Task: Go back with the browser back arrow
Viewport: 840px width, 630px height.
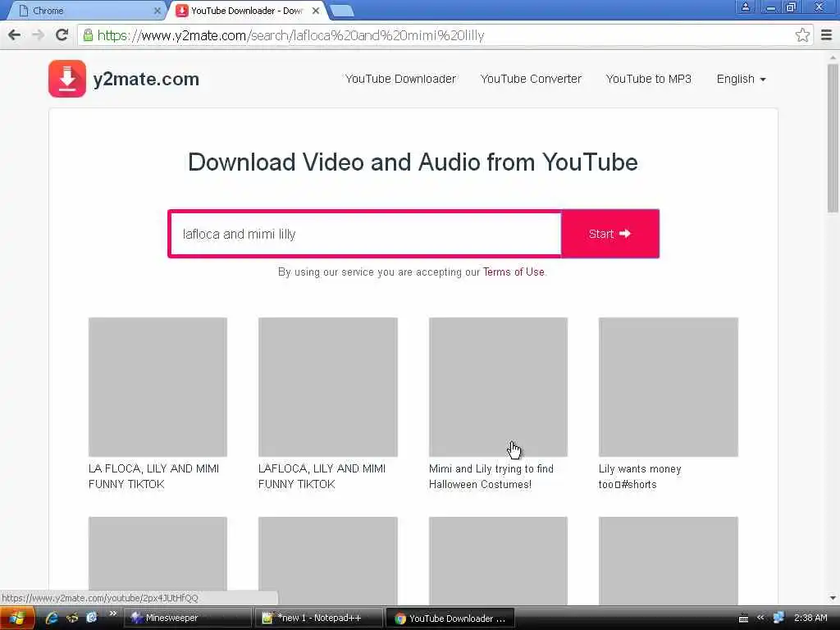Action: [x=15, y=35]
